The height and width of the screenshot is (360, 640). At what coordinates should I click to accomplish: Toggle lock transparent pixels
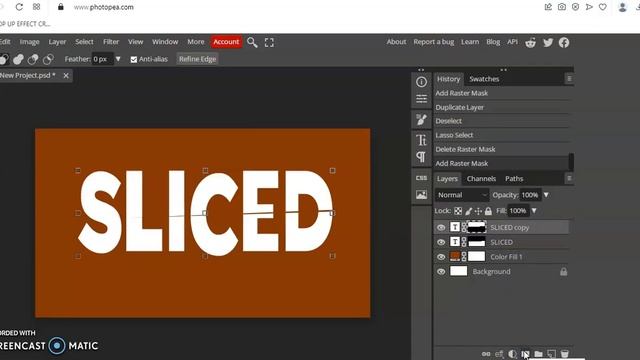point(458,211)
